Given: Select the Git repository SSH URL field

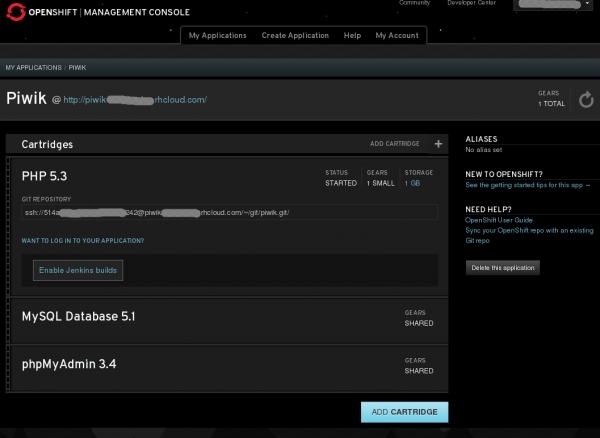Looking at the screenshot, I should pos(230,212).
